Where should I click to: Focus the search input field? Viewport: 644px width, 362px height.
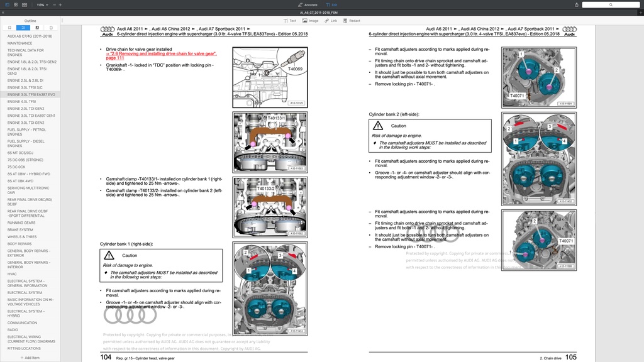click(611, 4)
